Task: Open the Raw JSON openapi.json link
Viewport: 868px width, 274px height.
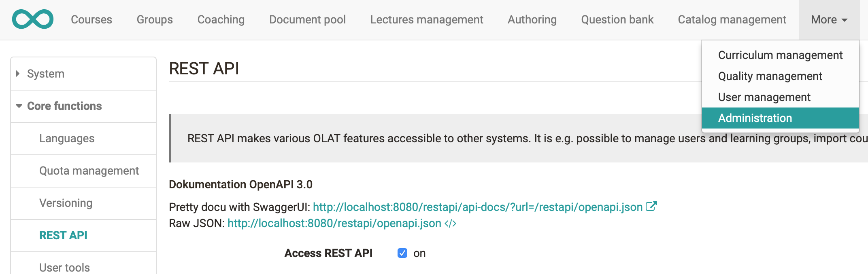Action: (334, 223)
